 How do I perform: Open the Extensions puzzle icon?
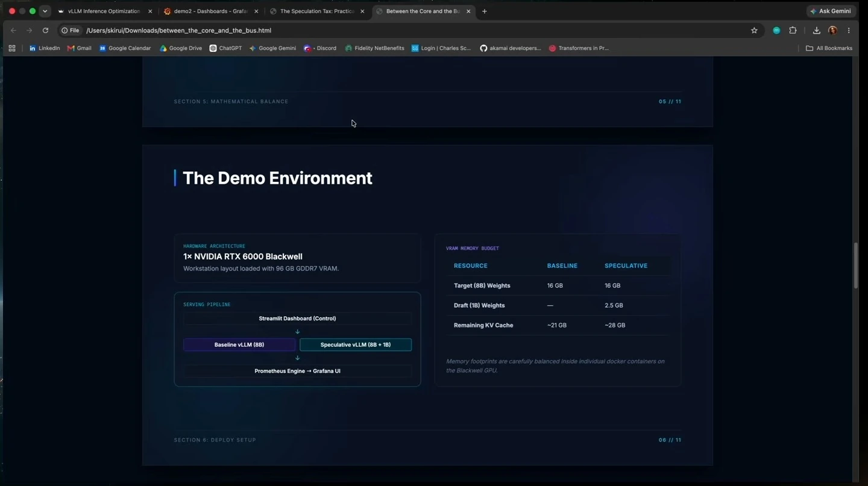click(x=793, y=30)
